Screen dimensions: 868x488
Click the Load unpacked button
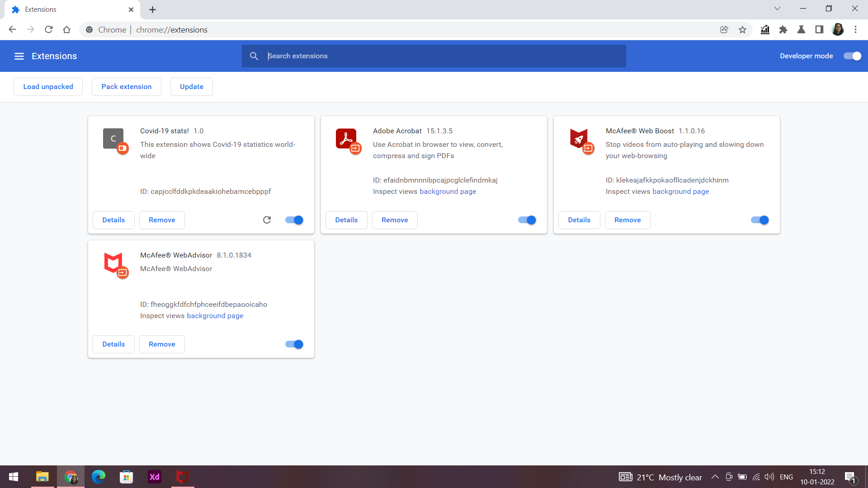48,87
